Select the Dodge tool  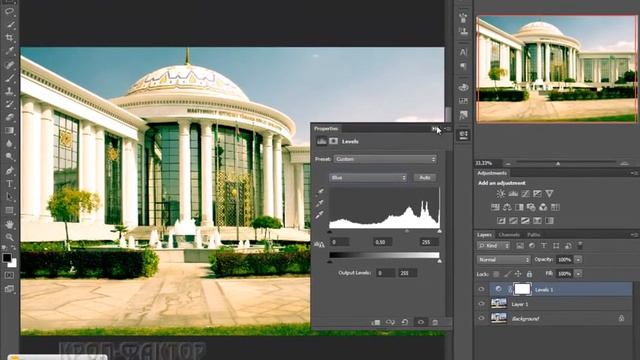pyautogui.click(x=9, y=157)
